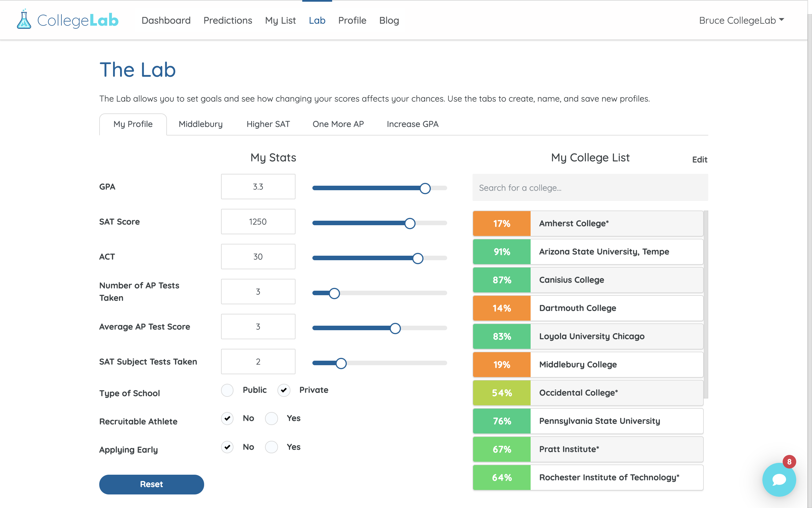Click Number of AP Tests input field
This screenshot has width=812, height=508.
258,292
